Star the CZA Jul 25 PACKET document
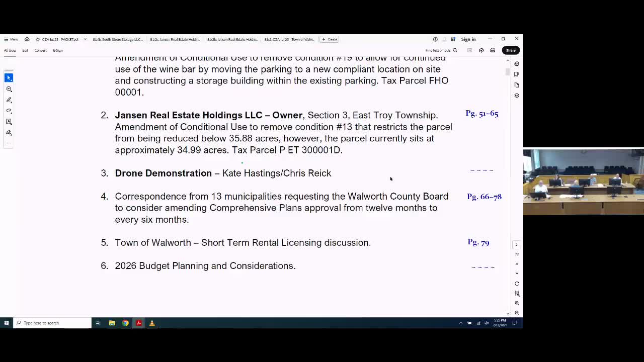 click(x=38, y=39)
